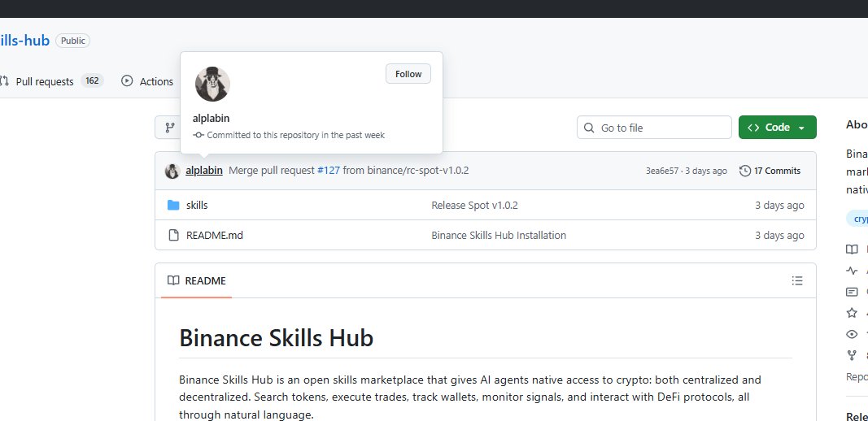This screenshot has width=868, height=421.
Task: Open alplabin's large avatar in hover card
Action: pyautogui.click(x=212, y=84)
